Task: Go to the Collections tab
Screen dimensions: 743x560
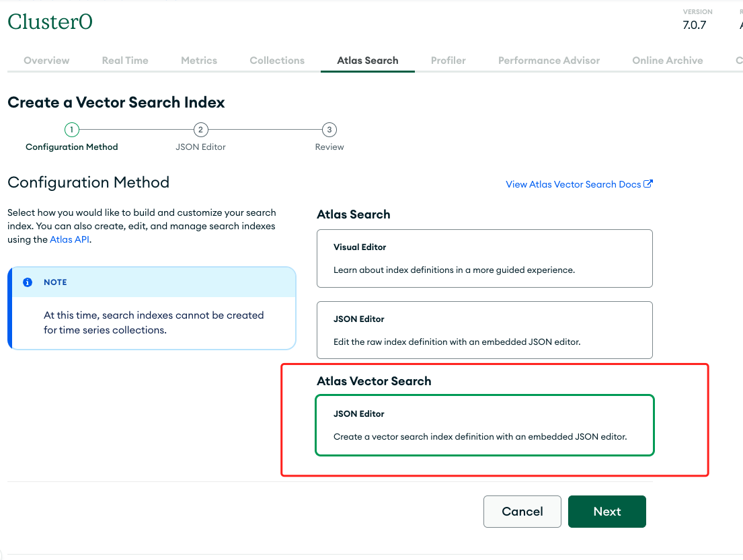Action: [277, 61]
